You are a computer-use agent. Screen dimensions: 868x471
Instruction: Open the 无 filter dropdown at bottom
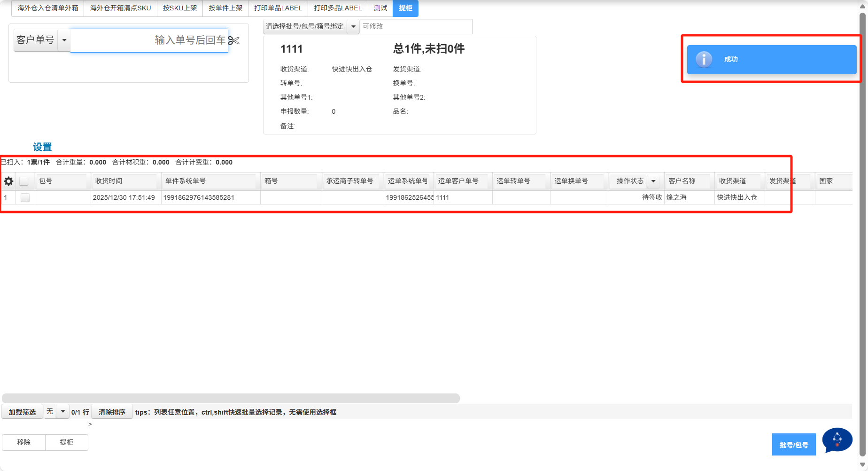point(62,412)
